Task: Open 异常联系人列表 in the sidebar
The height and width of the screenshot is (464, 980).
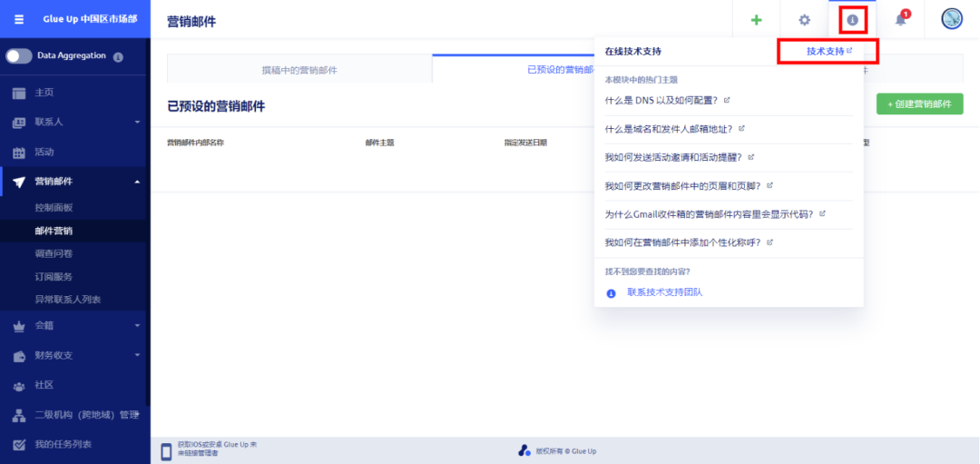Action: pos(68,300)
